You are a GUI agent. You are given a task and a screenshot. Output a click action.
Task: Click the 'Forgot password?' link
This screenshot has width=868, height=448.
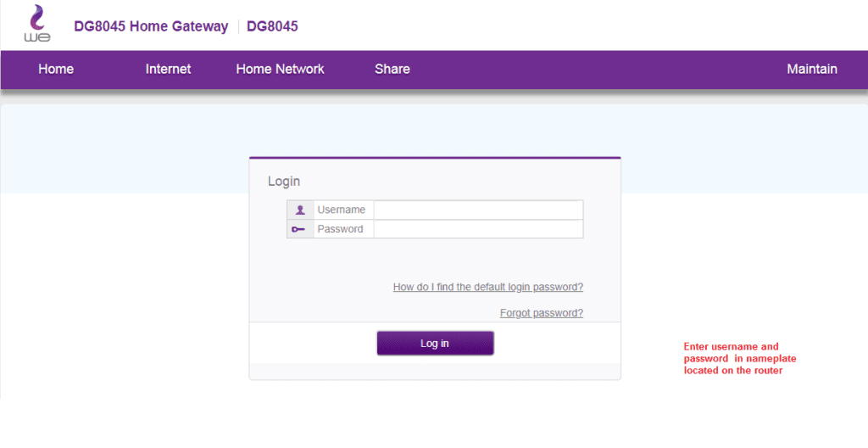(541, 313)
